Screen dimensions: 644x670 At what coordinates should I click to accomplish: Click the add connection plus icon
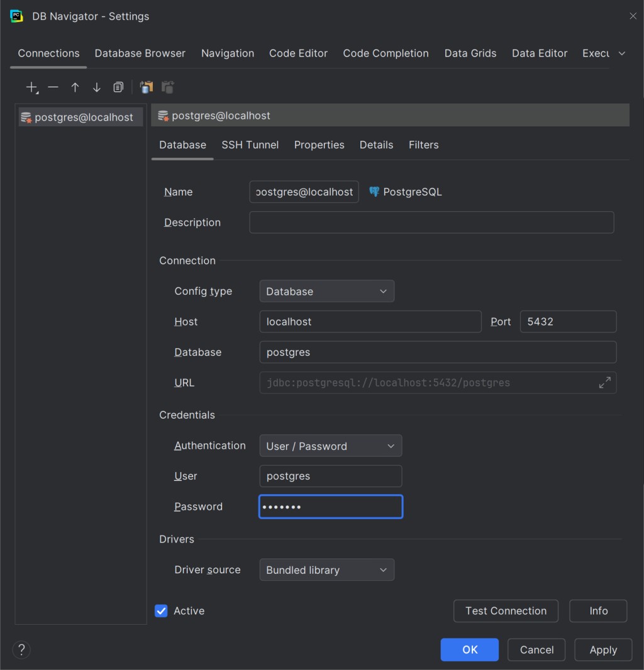pos(31,87)
